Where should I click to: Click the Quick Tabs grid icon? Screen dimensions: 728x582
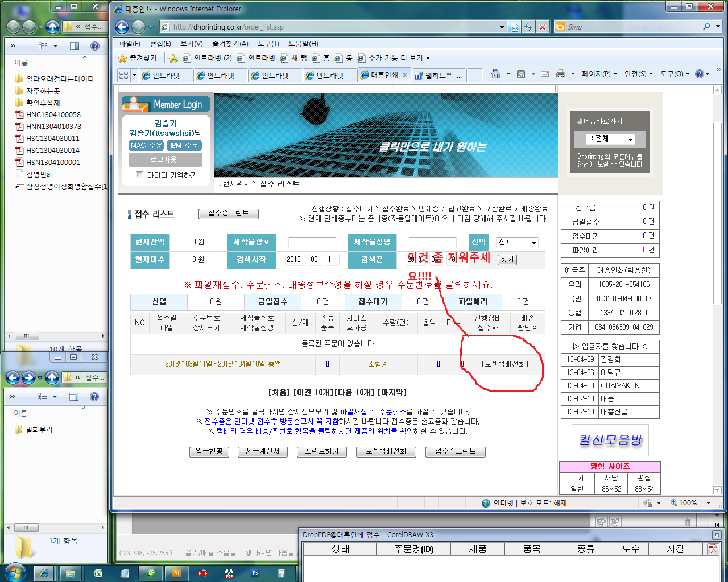(123, 75)
